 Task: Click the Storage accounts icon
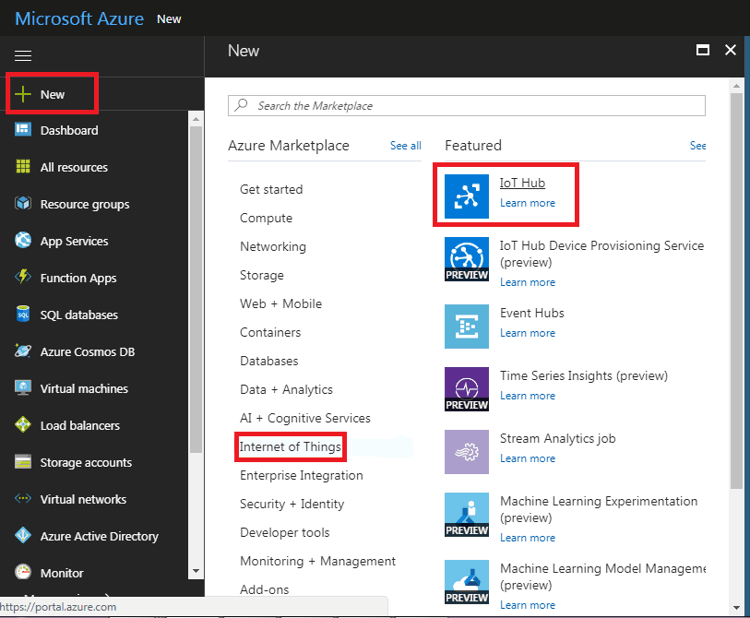[23, 462]
